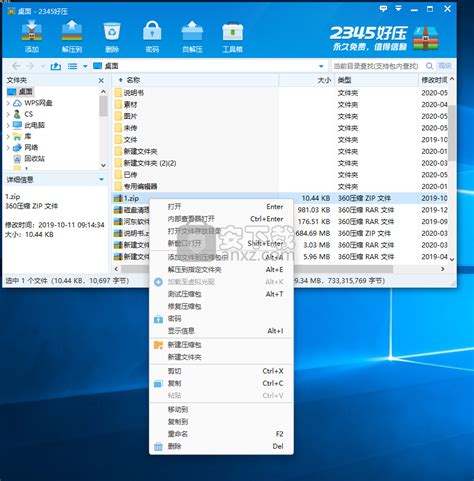This screenshot has width=474, height=481.
Task: Choose 内部查看器打开 in the context menu
Action: (x=221, y=219)
